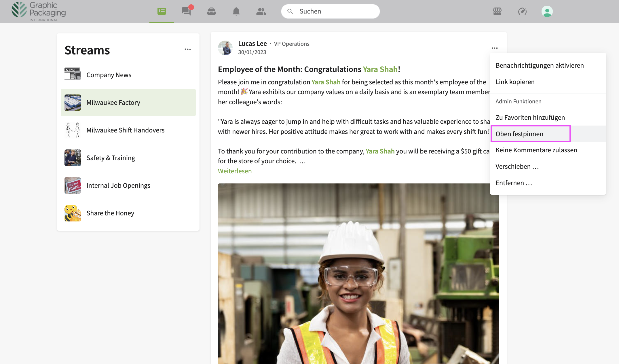The width and height of the screenshot is (619, 364).
Task: Open the store marketplace icon
Action: 497,11
